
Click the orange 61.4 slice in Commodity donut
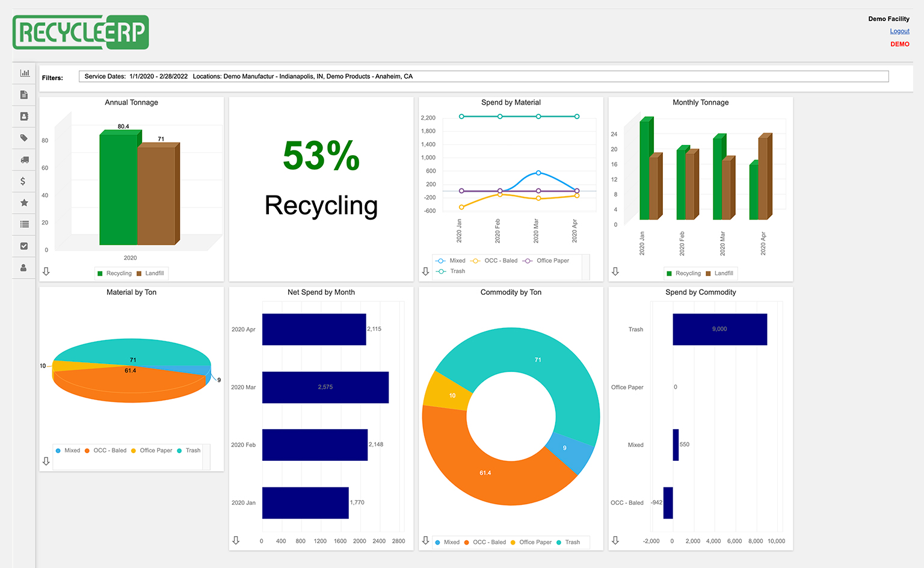pos(485,473)
